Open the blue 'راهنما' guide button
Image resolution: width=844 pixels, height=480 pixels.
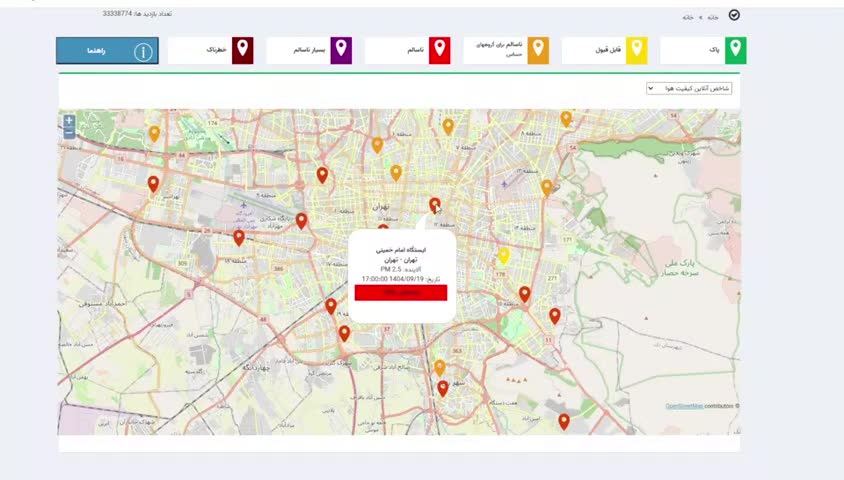(x=106, y=50)
